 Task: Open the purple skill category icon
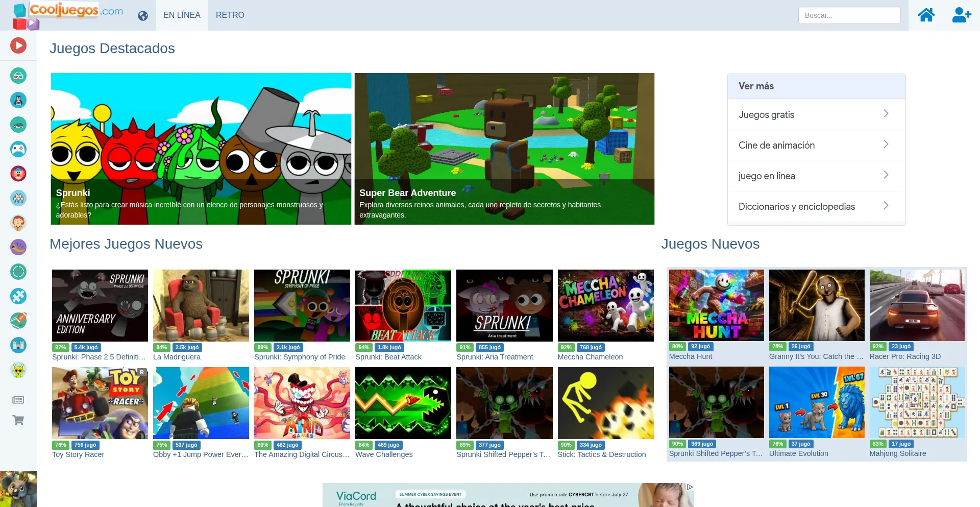pyautogui.click(x=18, y=247)
